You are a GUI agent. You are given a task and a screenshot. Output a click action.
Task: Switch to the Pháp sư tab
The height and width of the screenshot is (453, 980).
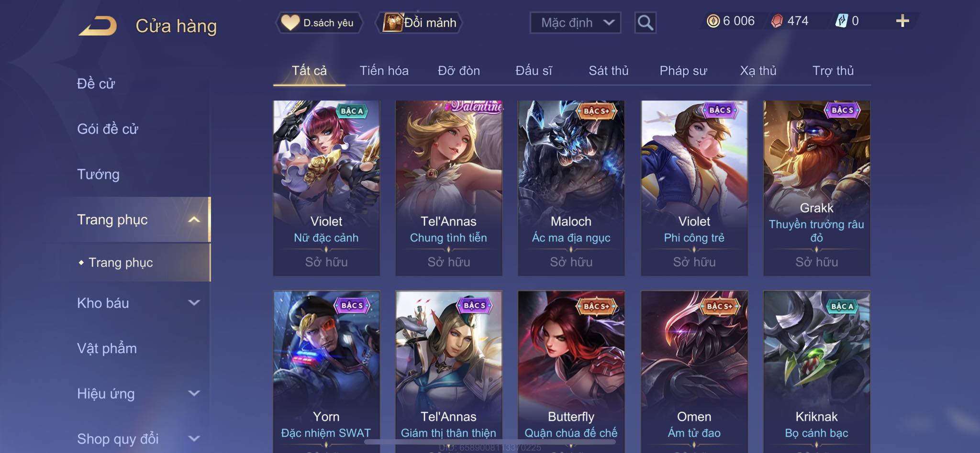683,71
